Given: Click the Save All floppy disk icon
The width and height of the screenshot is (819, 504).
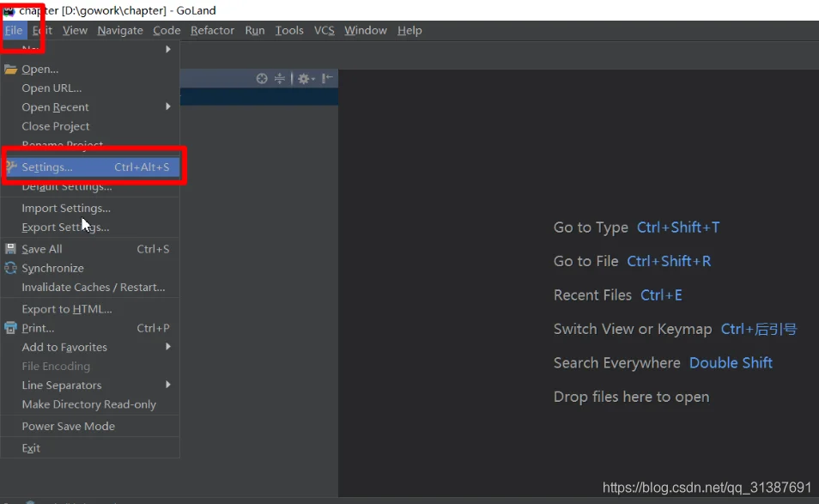Looking at the screenshot, I should click(10, 249).
